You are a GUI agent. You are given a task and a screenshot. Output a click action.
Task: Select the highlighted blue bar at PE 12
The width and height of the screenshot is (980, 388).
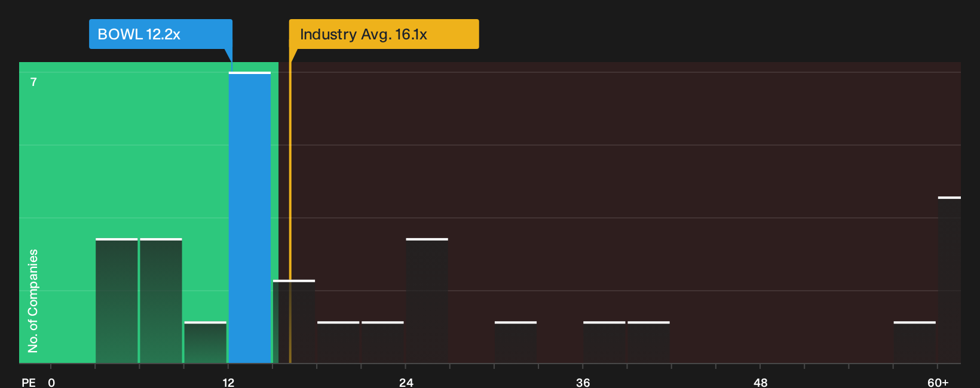point(250,218)
